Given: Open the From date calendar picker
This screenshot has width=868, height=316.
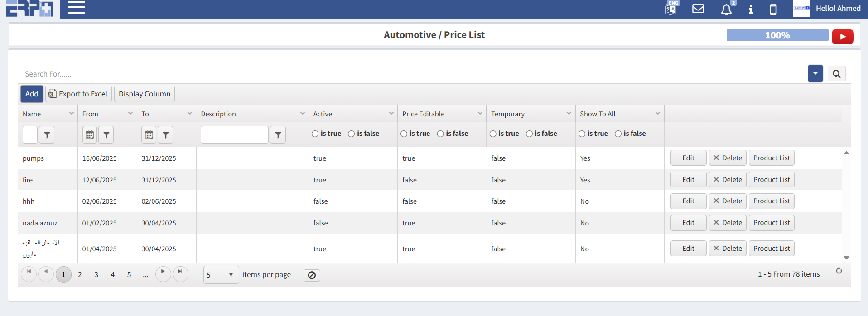Looking at the screenshot, I should click(x=90, y=135).
